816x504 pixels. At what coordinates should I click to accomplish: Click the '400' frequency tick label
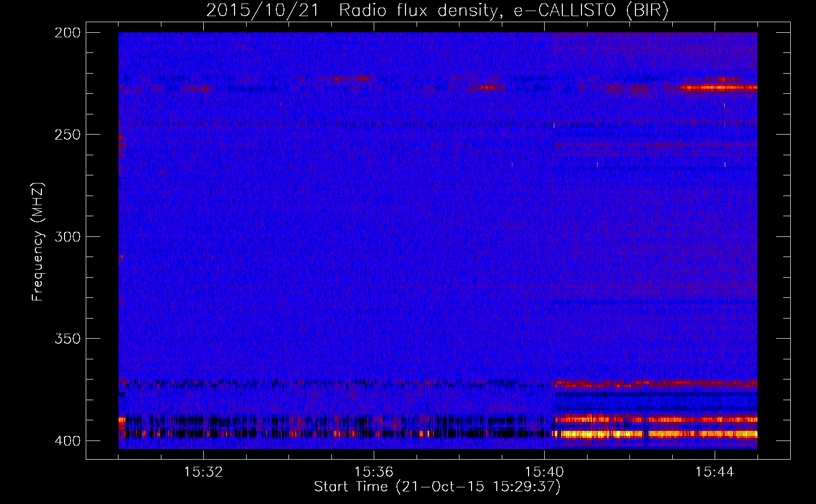click(68, 441)
